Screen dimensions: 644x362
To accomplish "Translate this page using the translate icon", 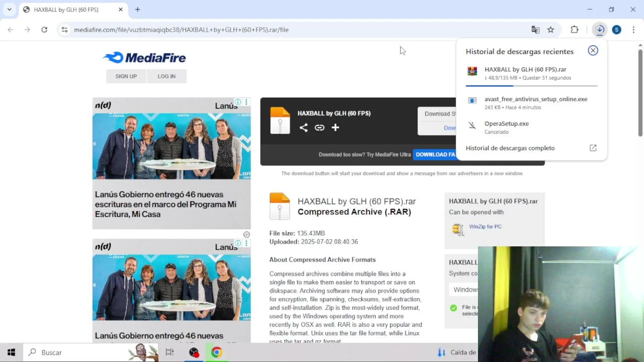I will coord(535,30).
